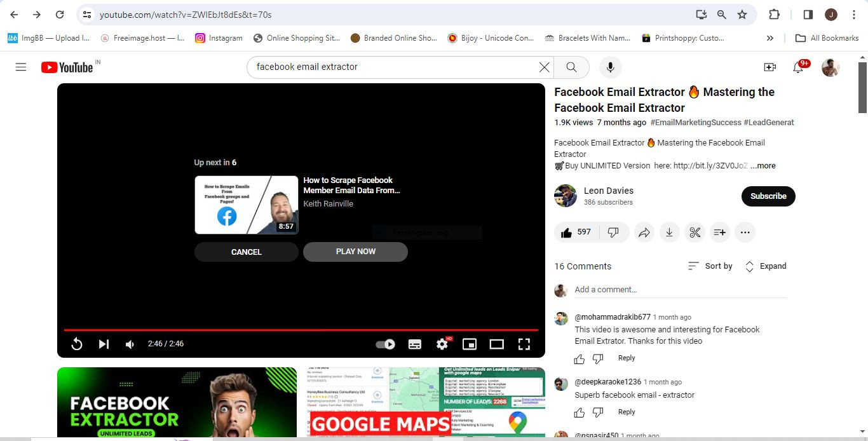Search with voice microphone
Viewport: 868px width, 441px height.
(x=610, y=67)
